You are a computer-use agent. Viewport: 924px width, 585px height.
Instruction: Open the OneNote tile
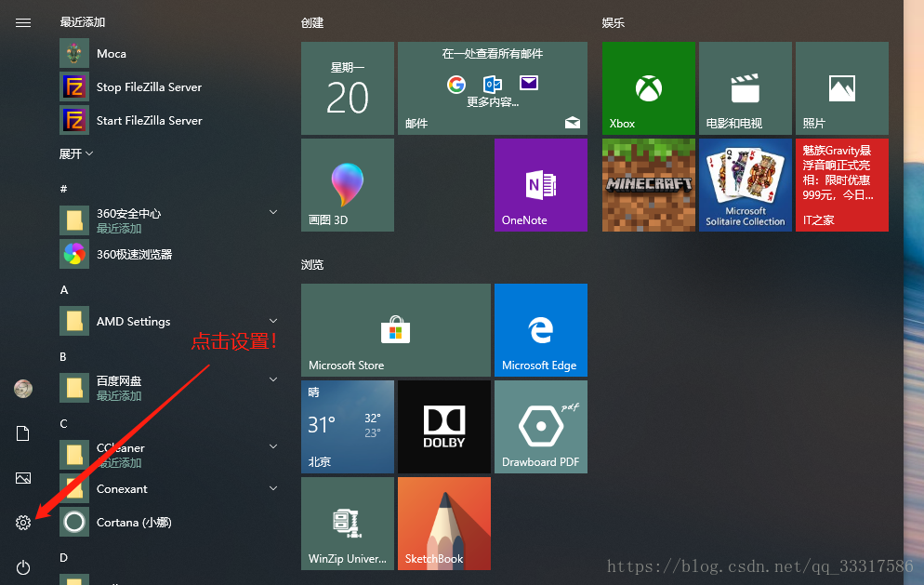(x=541, y=185)
